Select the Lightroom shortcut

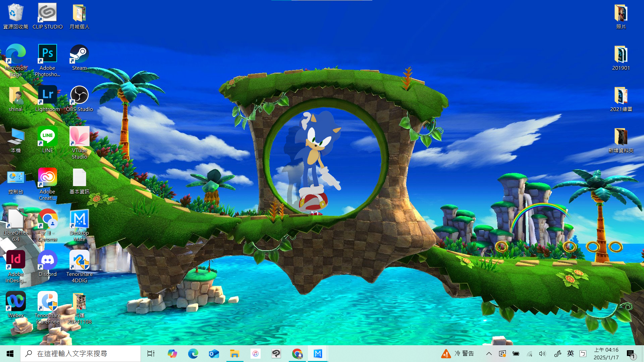point(47,99)
